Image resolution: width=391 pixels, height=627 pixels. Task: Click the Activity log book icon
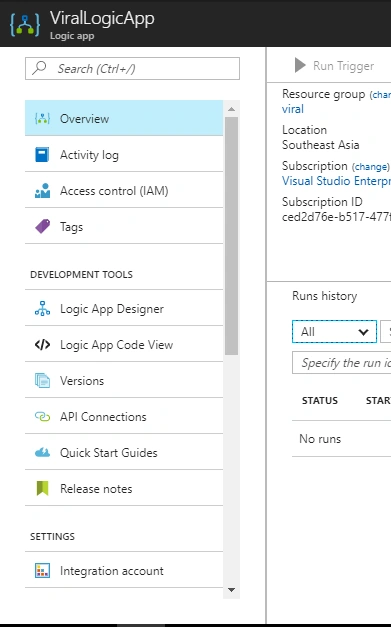pos(42,154)
